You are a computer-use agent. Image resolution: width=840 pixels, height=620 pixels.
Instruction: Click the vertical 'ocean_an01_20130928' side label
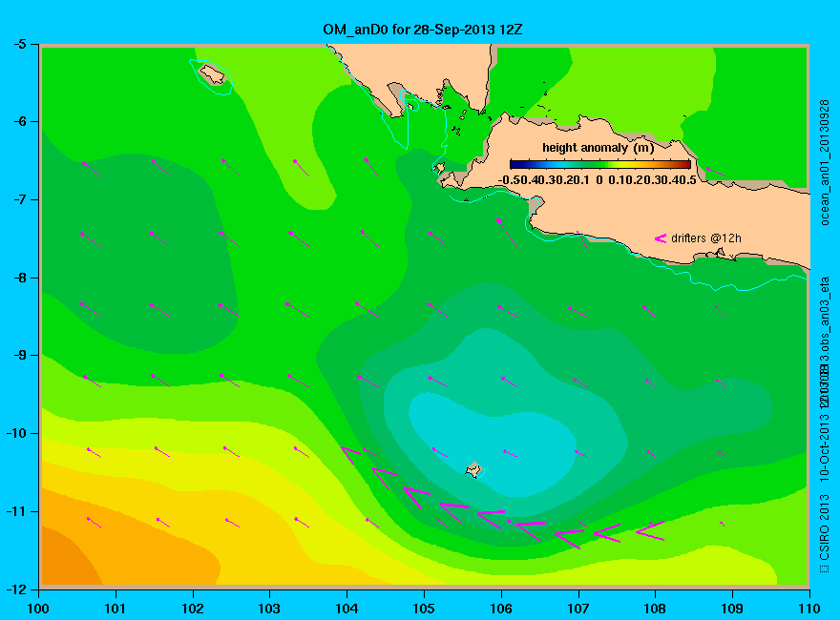[825, 162]
